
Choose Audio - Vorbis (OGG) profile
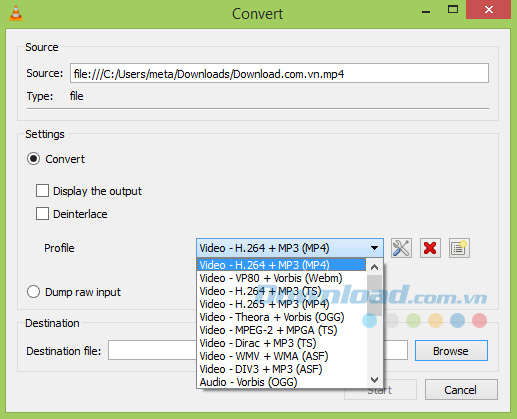pyautogui.click(x=248, y=382)
